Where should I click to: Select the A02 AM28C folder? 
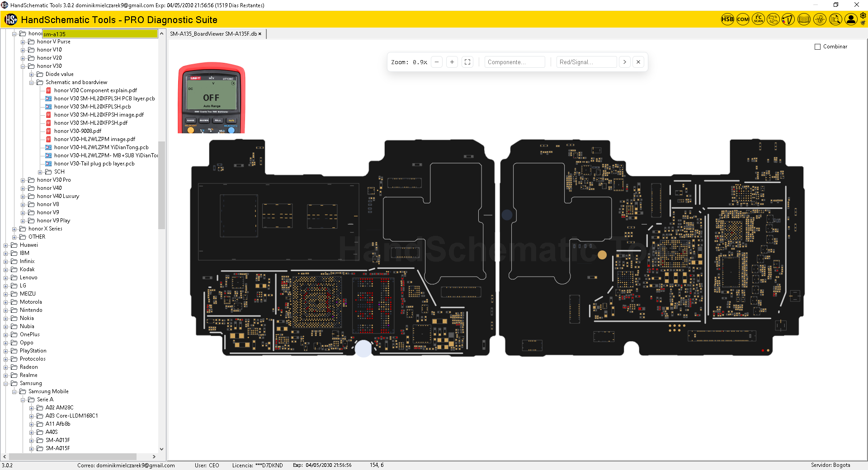tap(59, 408)
